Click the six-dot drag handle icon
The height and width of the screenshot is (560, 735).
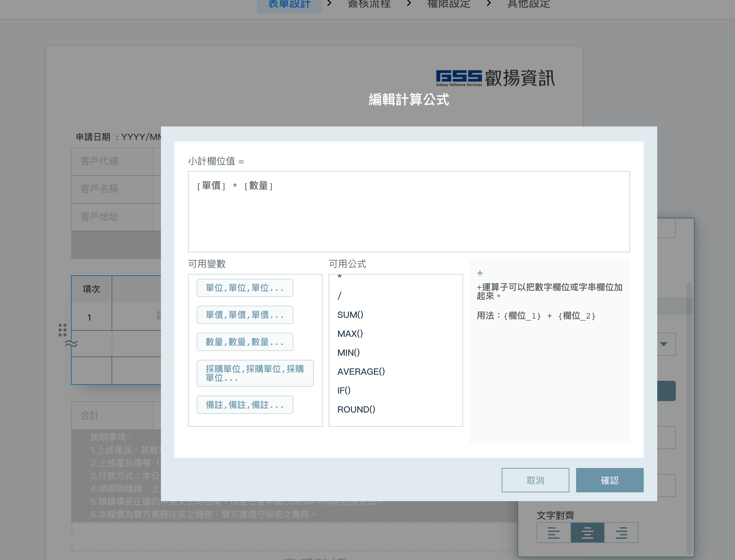tap(63, 330)
